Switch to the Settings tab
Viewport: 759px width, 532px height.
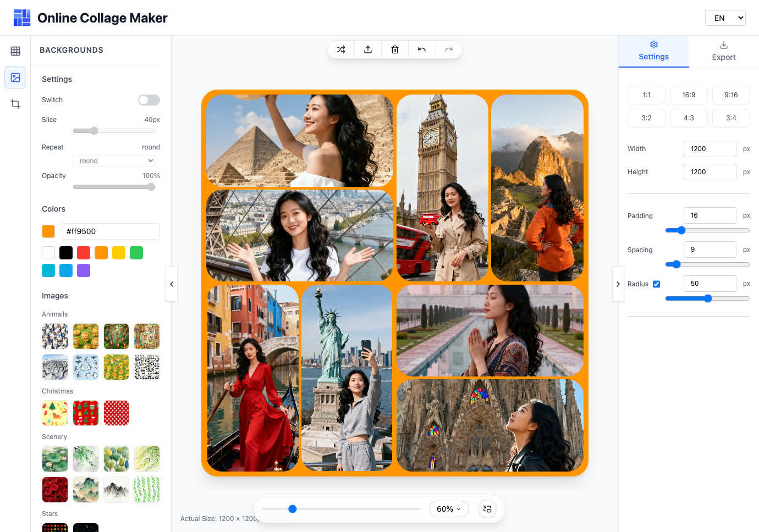click(653, 51)
